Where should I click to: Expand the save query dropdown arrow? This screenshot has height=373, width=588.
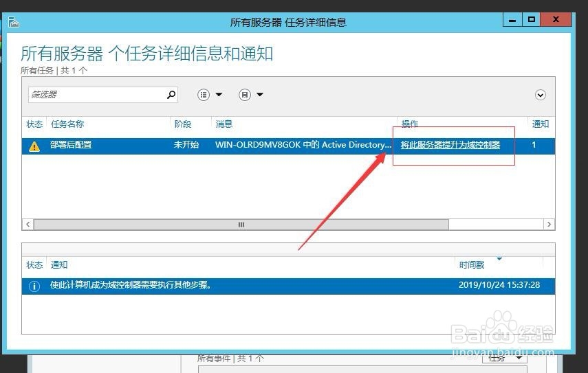point(260,94)
